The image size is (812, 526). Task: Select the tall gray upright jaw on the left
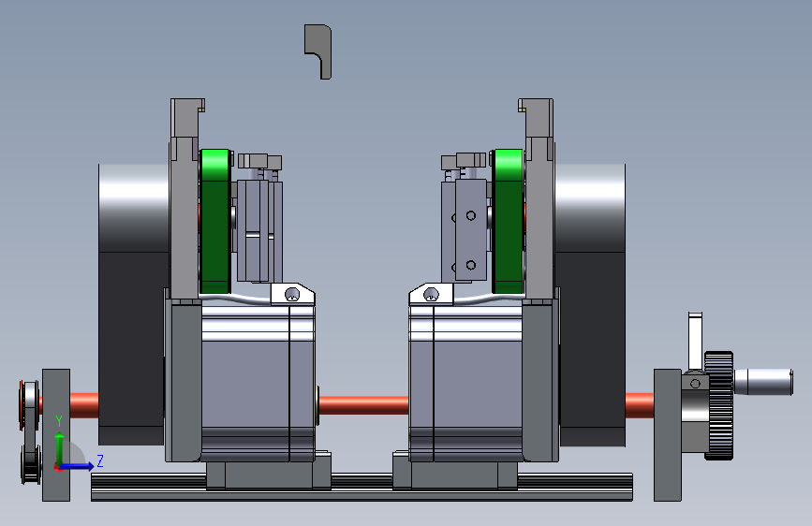[185, 199]
